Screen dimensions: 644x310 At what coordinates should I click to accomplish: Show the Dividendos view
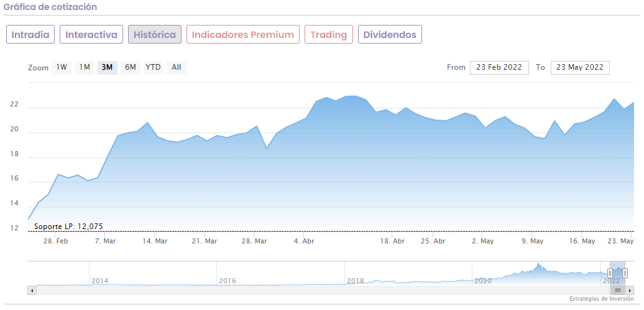pyautogui.click(x=390, y=34)
